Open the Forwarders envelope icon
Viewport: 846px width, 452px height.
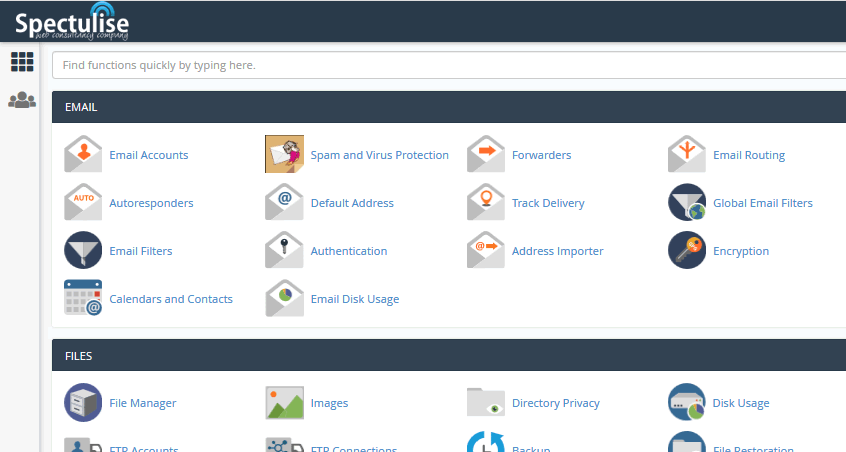486,154
